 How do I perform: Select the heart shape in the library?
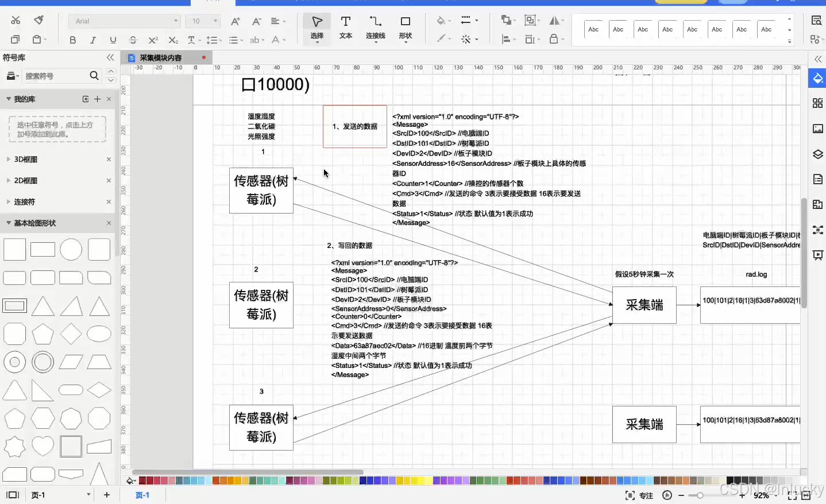[x=43, y=445]
